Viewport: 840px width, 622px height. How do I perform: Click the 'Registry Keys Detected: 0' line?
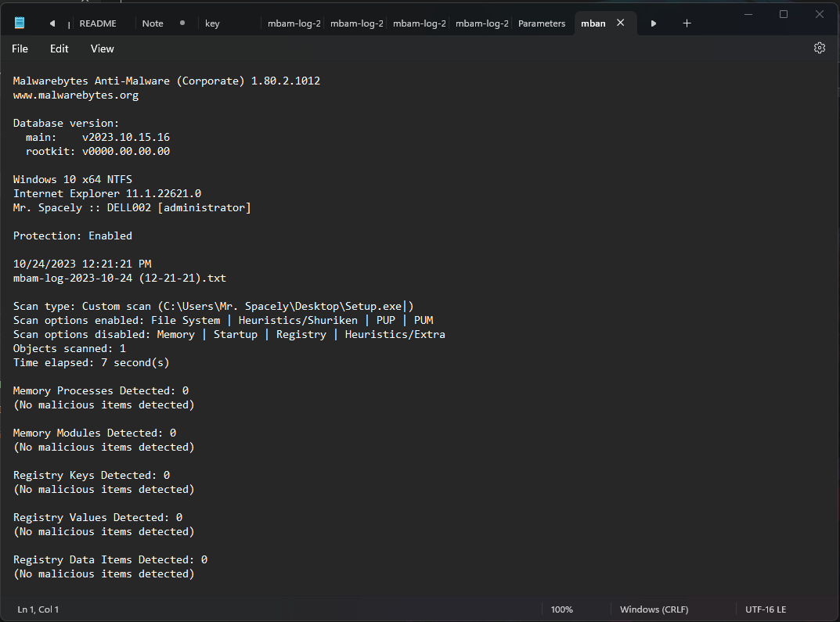[91, 476]
